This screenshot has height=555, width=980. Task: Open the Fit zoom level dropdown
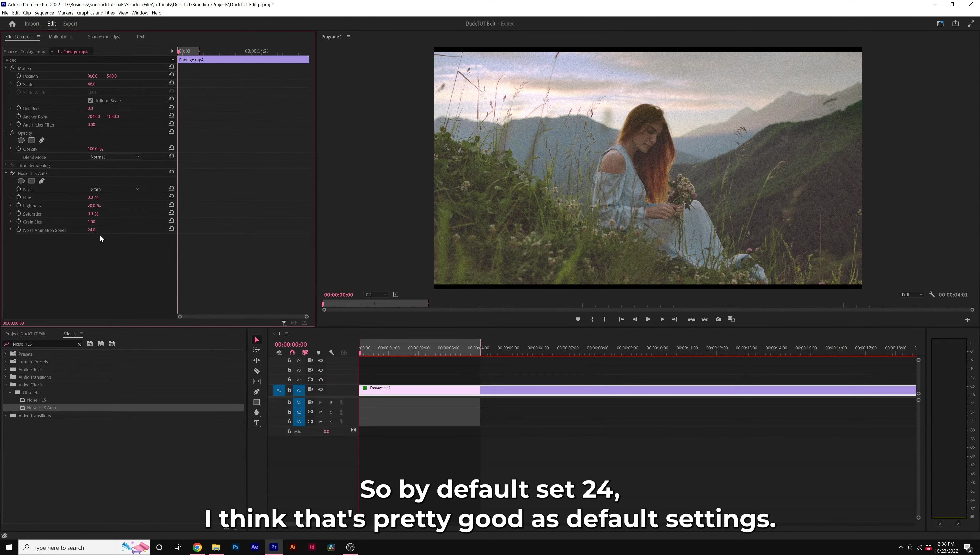click(376, 294)
